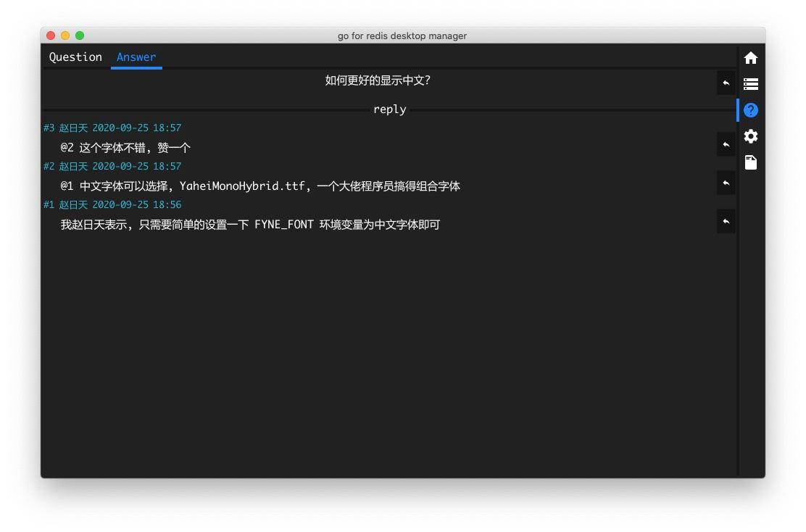Click the comment text @2 这个字体不错

click(126, 148)
